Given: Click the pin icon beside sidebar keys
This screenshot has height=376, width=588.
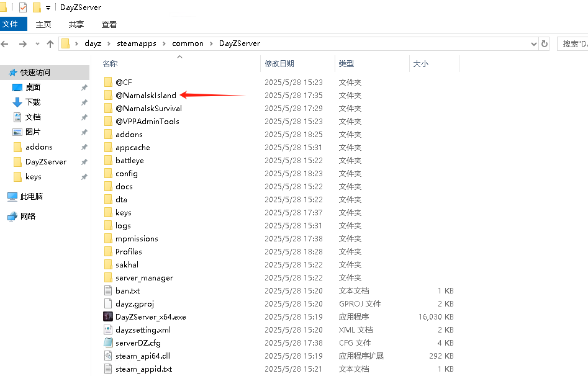Looking at the screenshot, I should click(x=84, y=177).
